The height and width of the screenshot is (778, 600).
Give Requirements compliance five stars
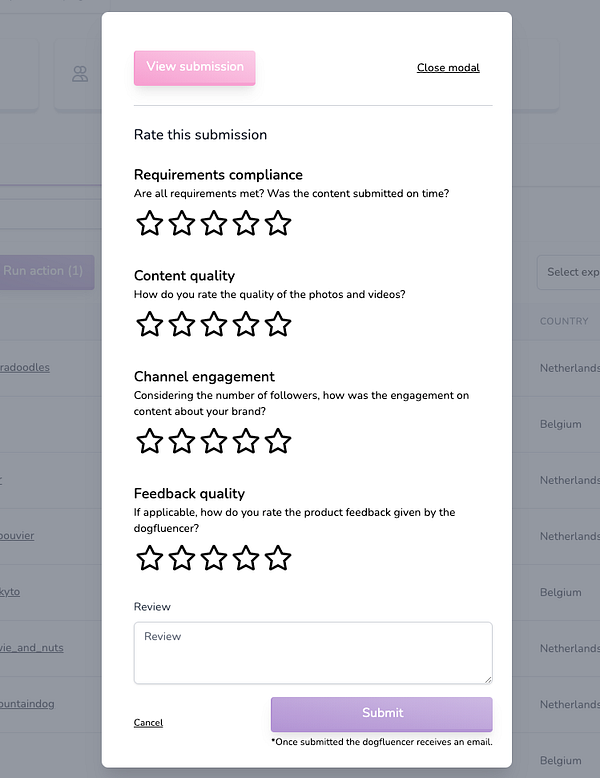278,223
